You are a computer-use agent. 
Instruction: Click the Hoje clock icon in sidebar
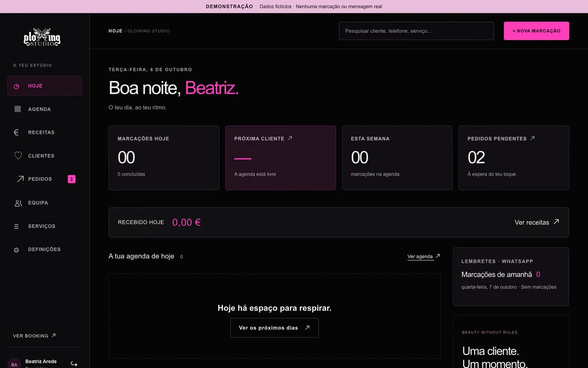point(17,86)
